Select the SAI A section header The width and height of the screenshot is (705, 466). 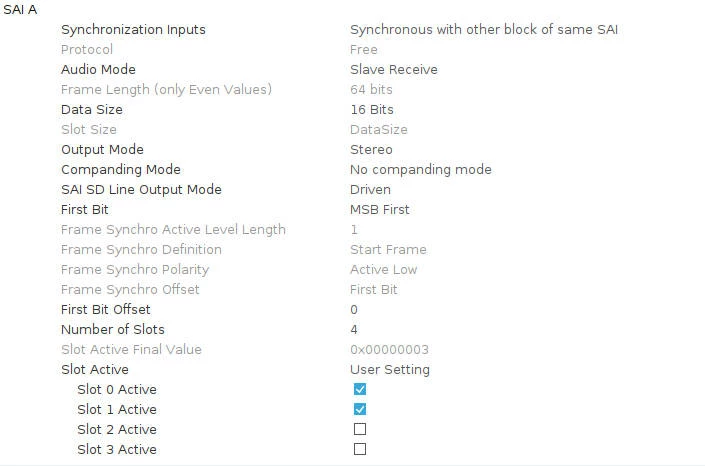20,9
